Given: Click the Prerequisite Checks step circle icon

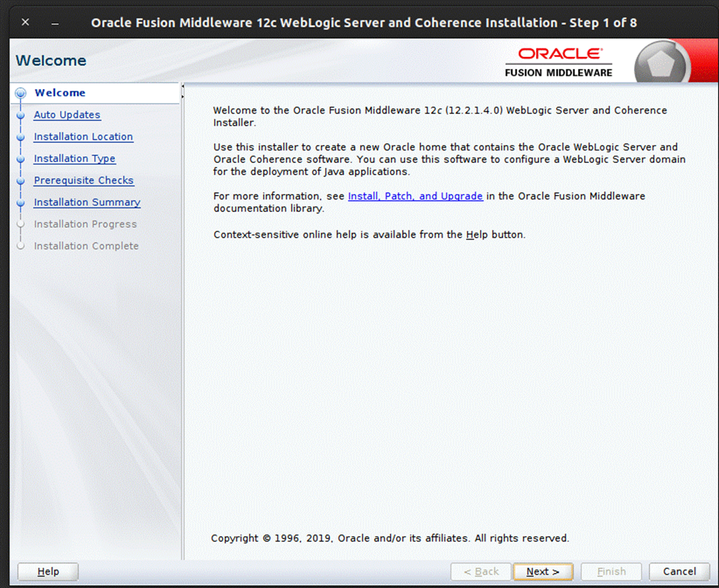Looking at the screenshot, I should pyautogui.click(x=21, y=180).
